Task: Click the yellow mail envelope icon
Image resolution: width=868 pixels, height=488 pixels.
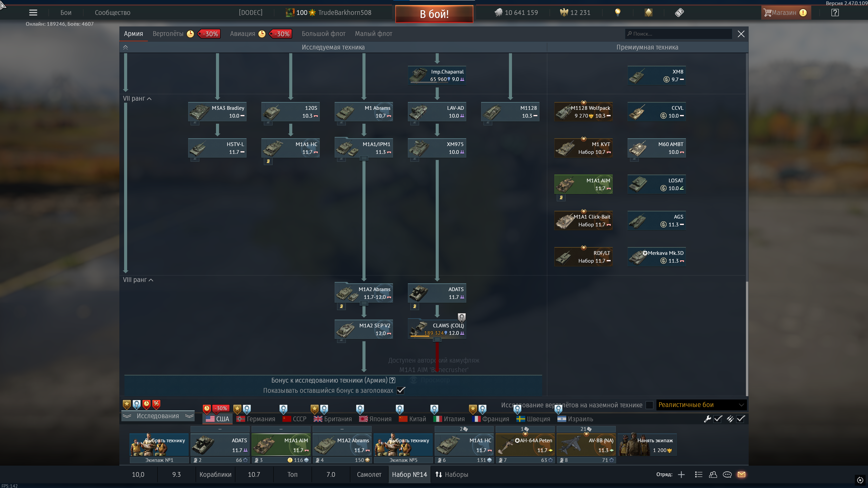Action: click(742, 474)
